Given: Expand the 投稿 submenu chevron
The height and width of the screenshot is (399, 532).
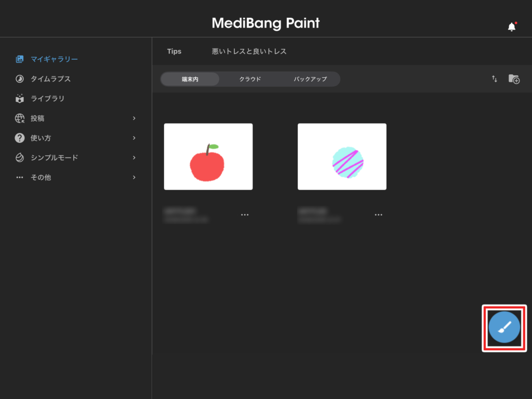Looking at the screenshot, I should click(x=134, y=118).
